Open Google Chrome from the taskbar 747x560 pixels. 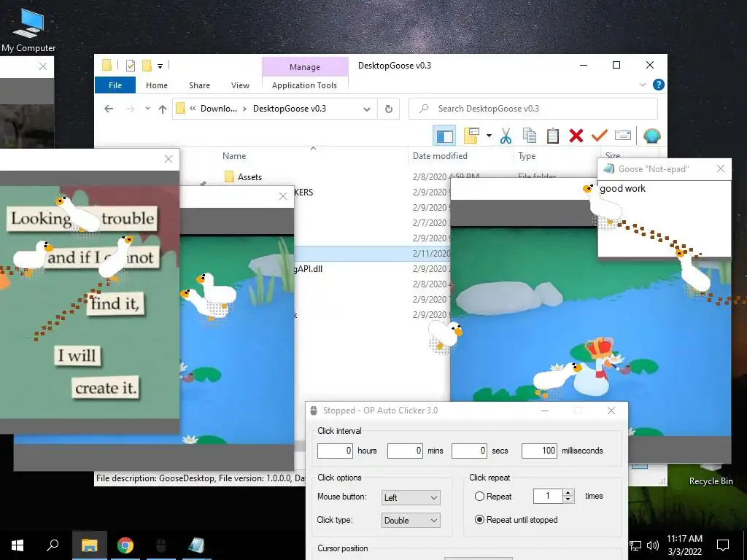(x=125, y=545)
